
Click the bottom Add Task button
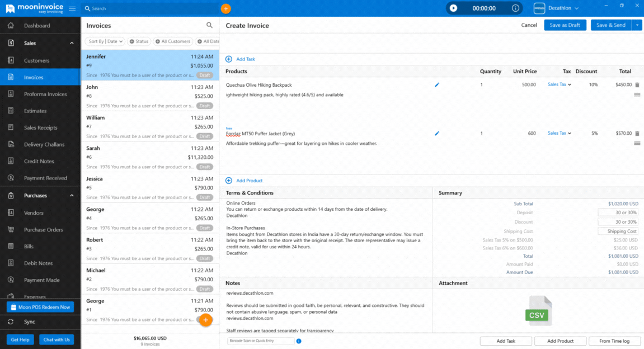pos(506,341)
